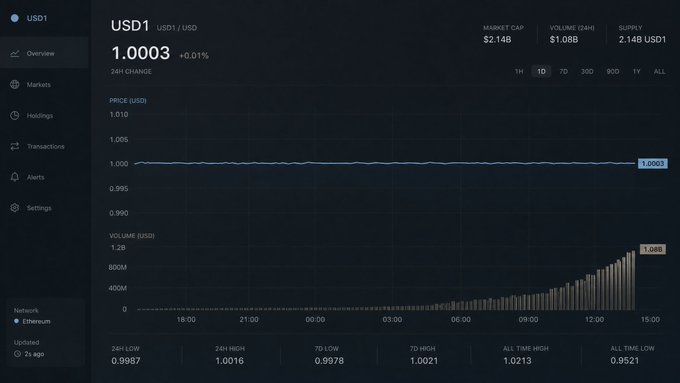
Task: Click the $2.14B market cap value
Action: pyautogui.click(x=497, y=39)
